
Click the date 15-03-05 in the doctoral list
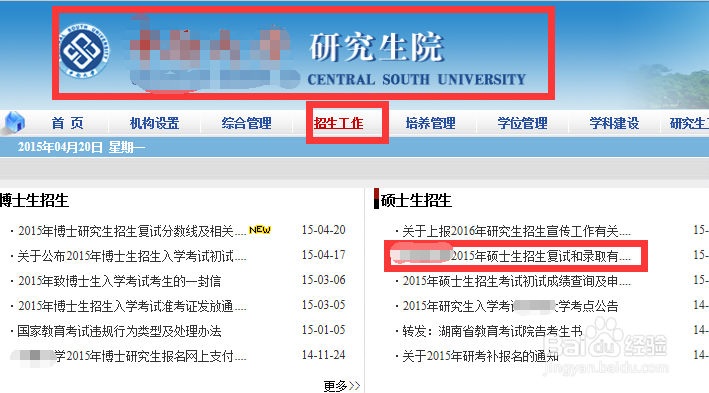click(324, 305)
